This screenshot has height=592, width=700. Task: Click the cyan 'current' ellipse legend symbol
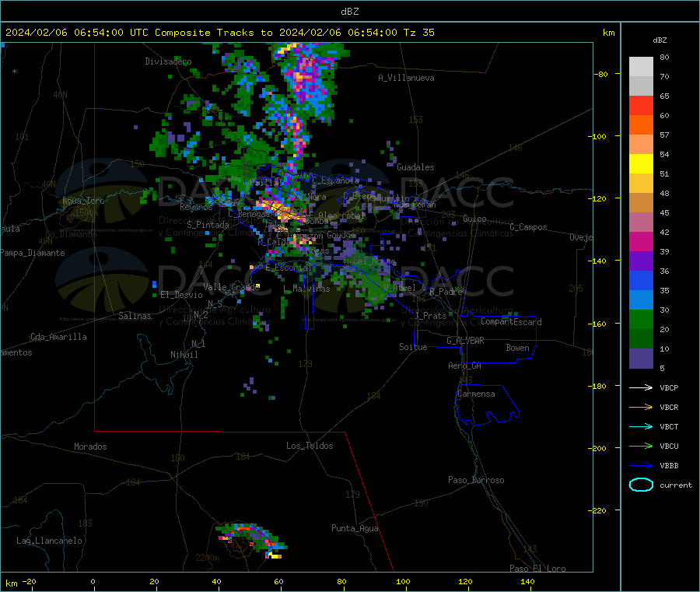(641, 485)
